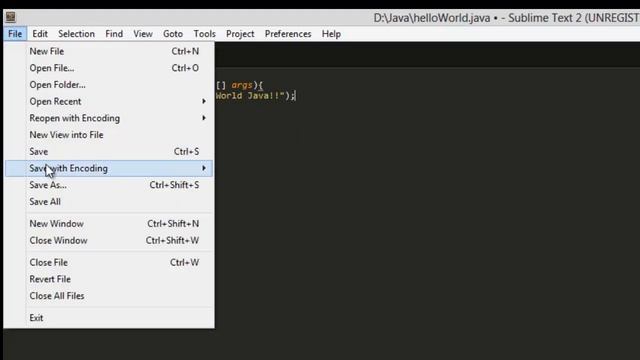640x360 pixels.
Task: Open the Help menu
Action: 331,34
